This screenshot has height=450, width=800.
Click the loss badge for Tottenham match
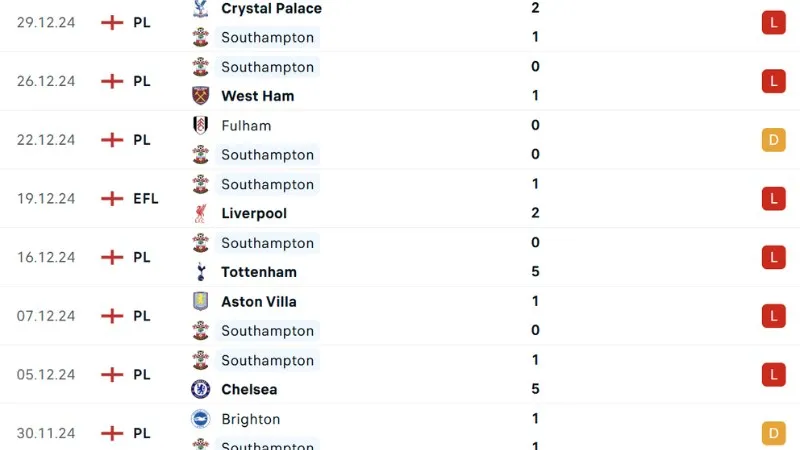[773, 257]
